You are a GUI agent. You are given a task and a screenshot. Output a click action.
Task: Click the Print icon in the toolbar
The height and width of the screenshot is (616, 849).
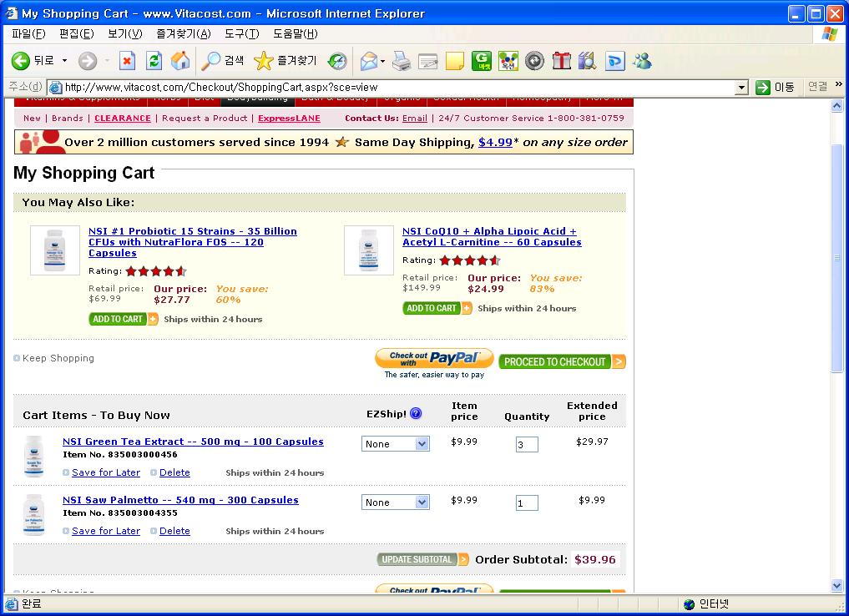[402, 61]
